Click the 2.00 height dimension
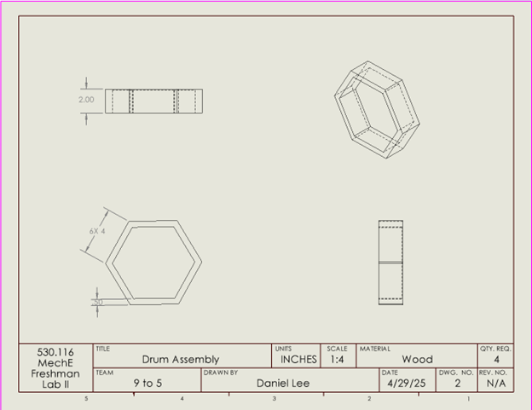 tap(86, 100)
